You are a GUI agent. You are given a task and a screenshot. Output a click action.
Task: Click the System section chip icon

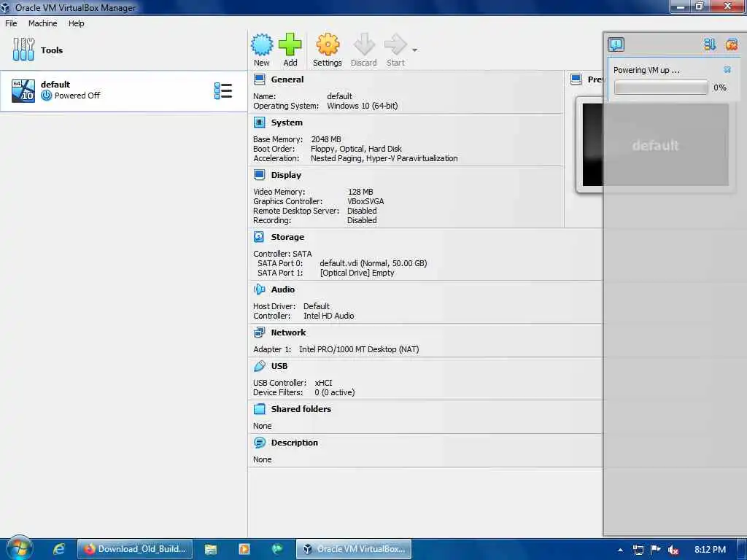(259, 122)
